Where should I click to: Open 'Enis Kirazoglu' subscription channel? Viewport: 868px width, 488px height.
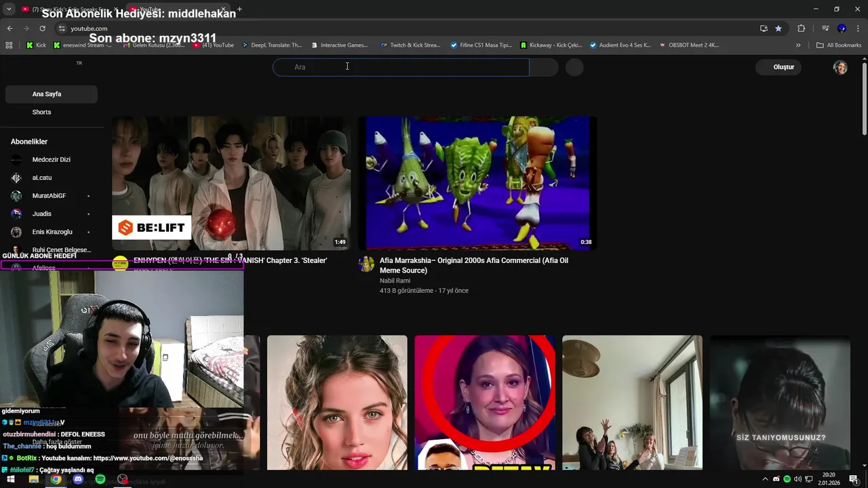[x=51, y=232]
